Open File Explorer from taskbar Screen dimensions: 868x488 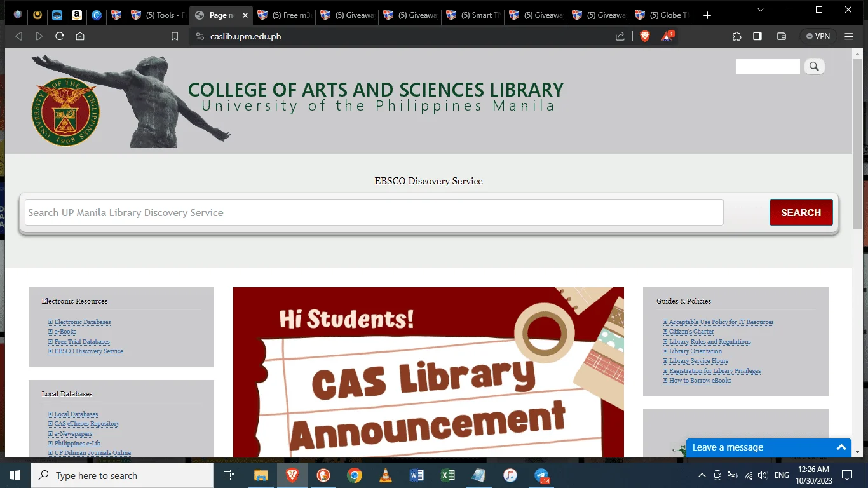(261, 475)
